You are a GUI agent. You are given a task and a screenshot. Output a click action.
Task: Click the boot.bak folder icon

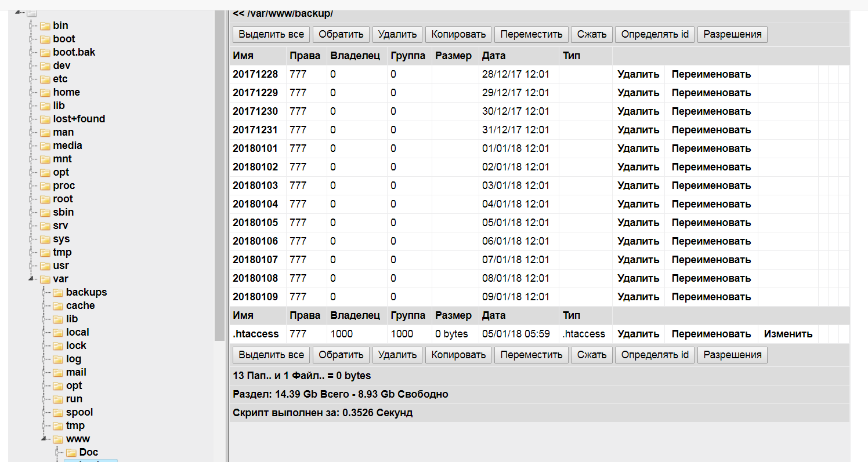point(45,52)
